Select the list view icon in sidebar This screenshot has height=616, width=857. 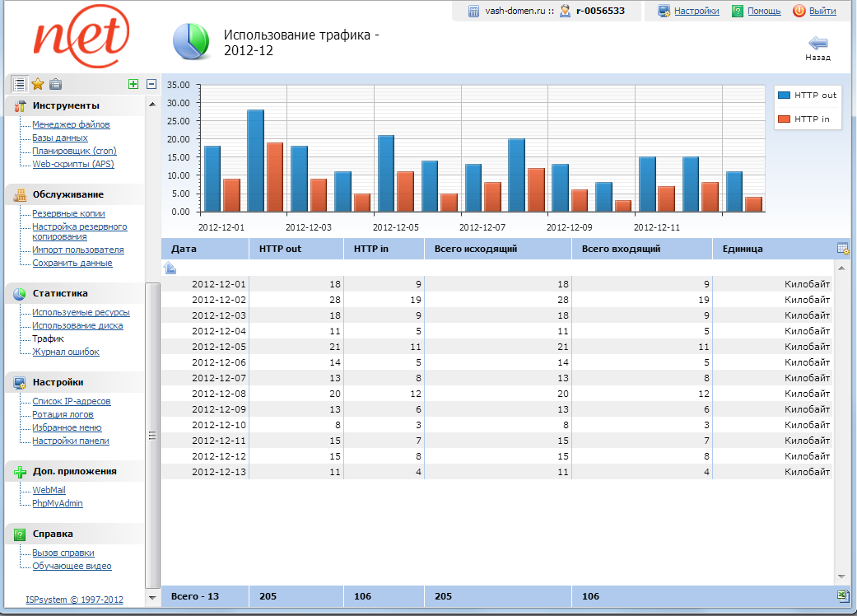coord(20,84)
